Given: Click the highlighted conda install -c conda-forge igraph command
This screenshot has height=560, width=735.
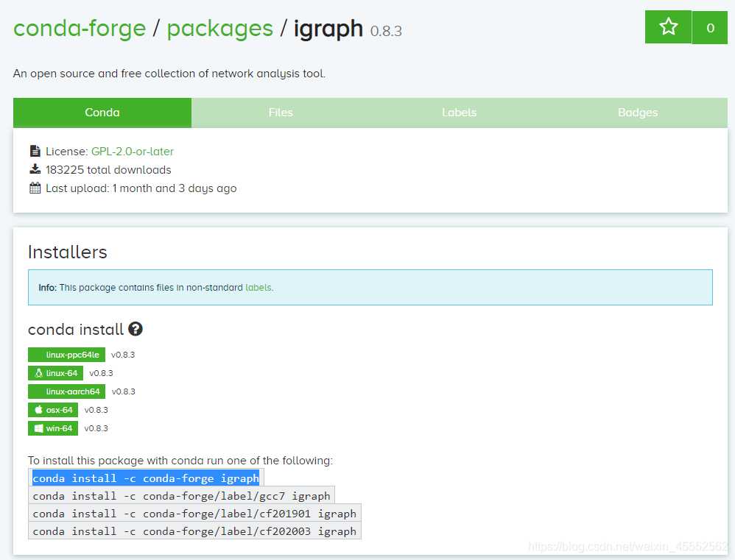Looking at the screenshot, I should [x=146, y=478].
